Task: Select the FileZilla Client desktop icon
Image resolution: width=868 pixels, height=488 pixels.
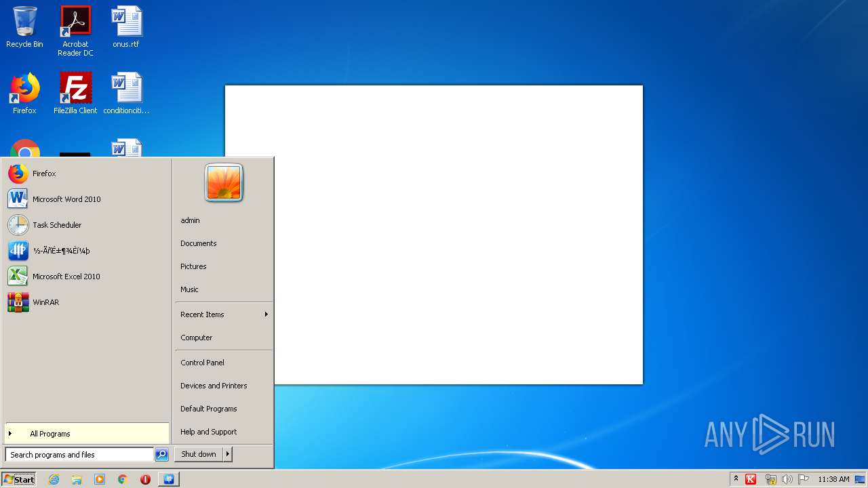Action: pos(75,94)
